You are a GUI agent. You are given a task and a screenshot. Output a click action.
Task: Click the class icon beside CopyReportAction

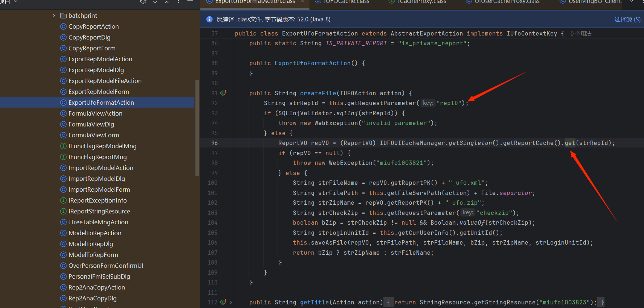click(x=63, y=26)
